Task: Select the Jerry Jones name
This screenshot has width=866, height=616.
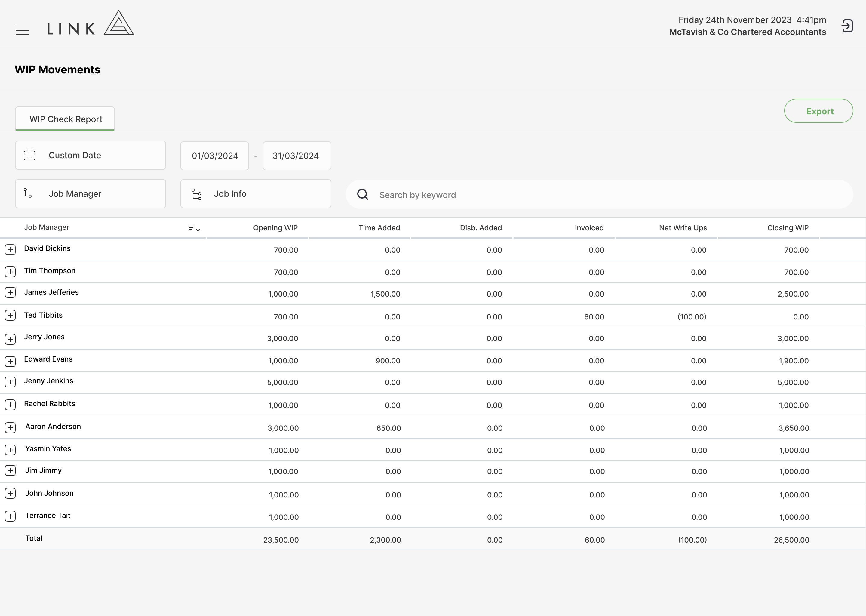Action: [x=45, y=337]
